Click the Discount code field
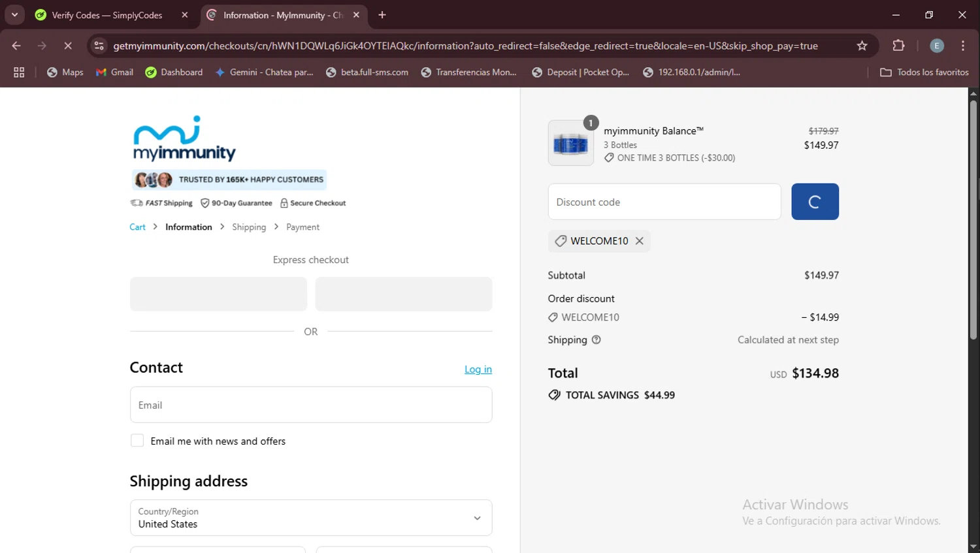 point(664,202)
